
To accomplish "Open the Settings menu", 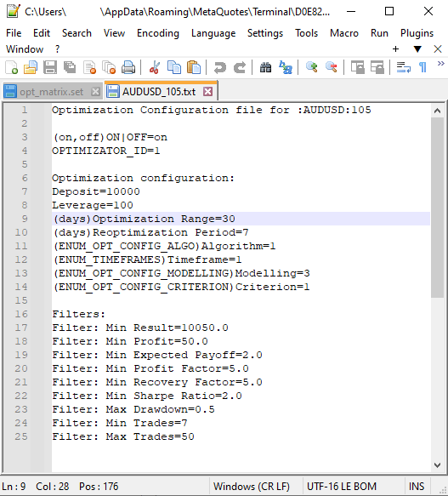I will pos(265,33).
